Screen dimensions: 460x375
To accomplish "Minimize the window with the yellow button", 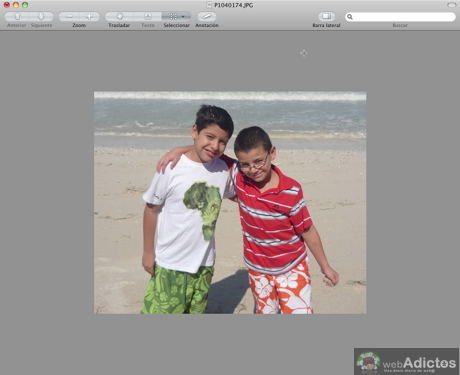I will [16, 5].
